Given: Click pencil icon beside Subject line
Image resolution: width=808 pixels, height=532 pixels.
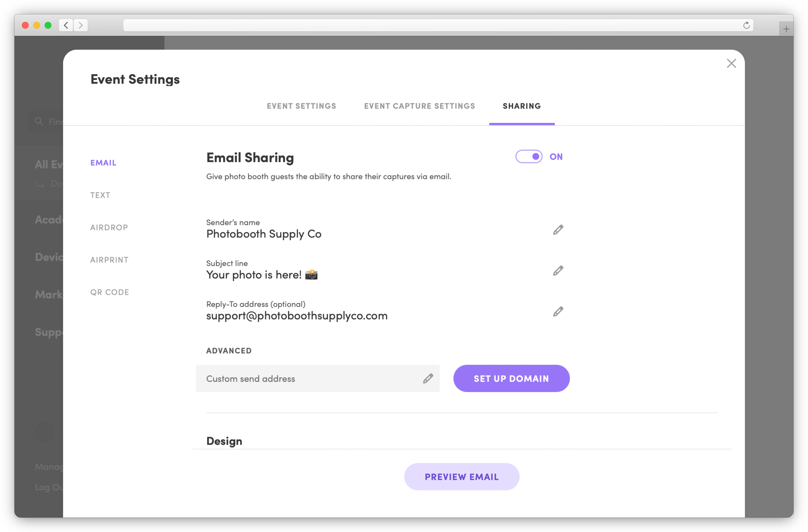Looking at the screenshot, I should click(558, 270).
